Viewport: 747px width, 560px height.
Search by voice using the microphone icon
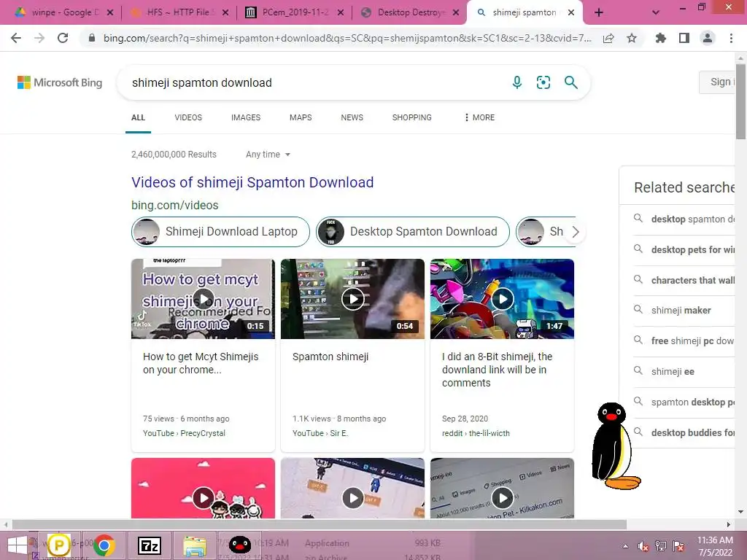[x=517, y=82]
